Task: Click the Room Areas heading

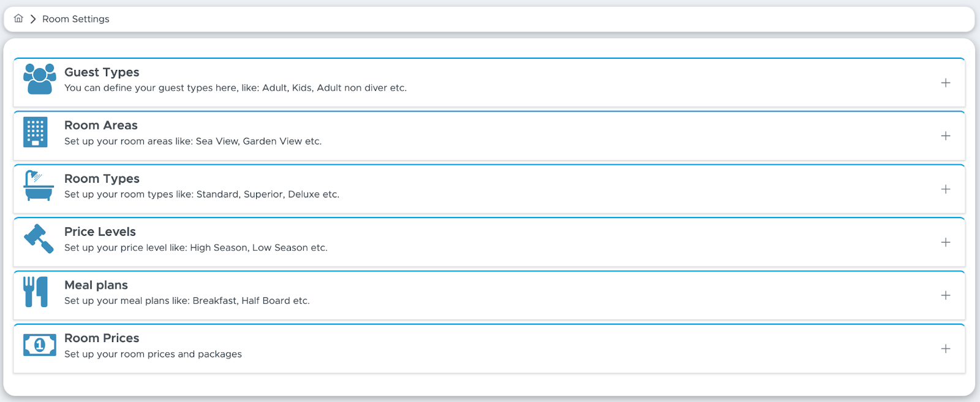Action: point(101,125)
